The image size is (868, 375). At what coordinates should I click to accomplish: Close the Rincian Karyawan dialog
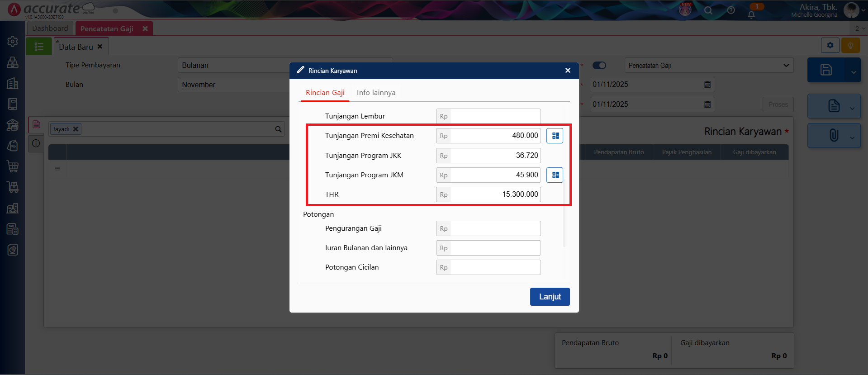coord(568,71)
